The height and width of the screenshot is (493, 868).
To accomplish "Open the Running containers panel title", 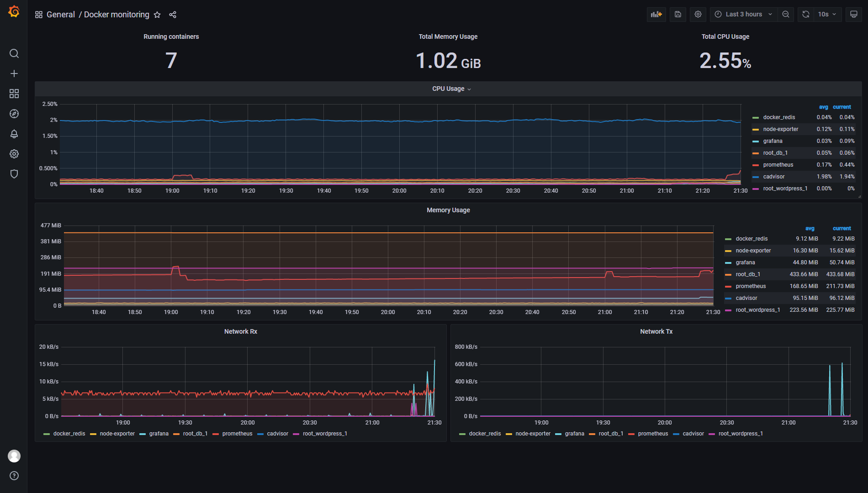I will [171, 37].
